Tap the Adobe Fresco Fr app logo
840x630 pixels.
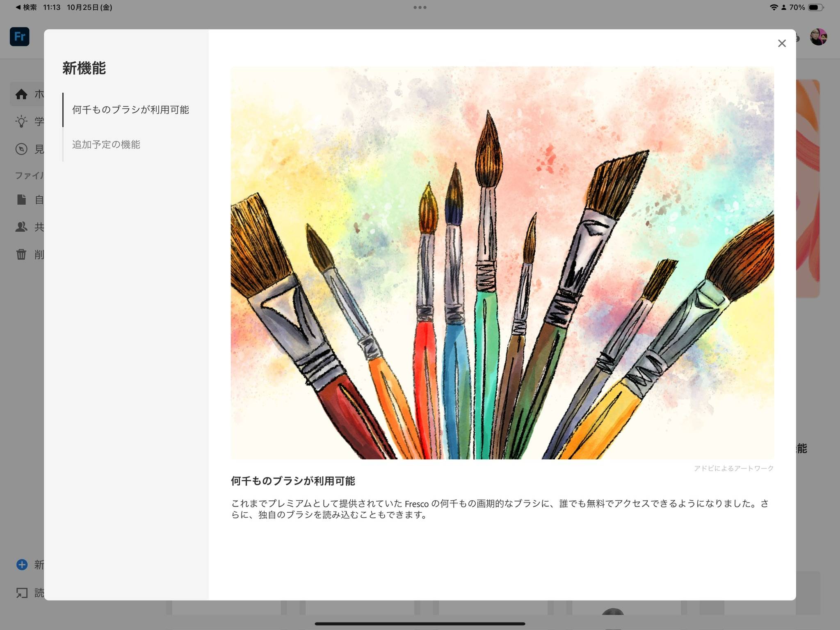coord(20,37)
